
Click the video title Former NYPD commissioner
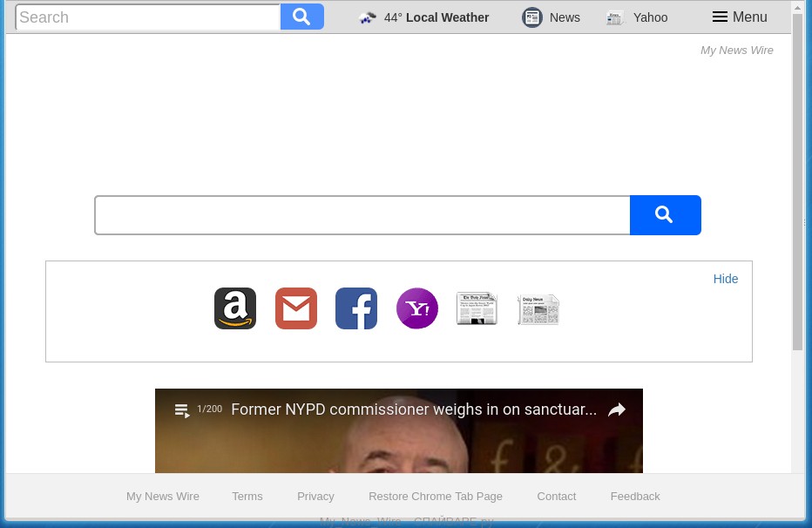pyautogui.click(x=414, y=410)
